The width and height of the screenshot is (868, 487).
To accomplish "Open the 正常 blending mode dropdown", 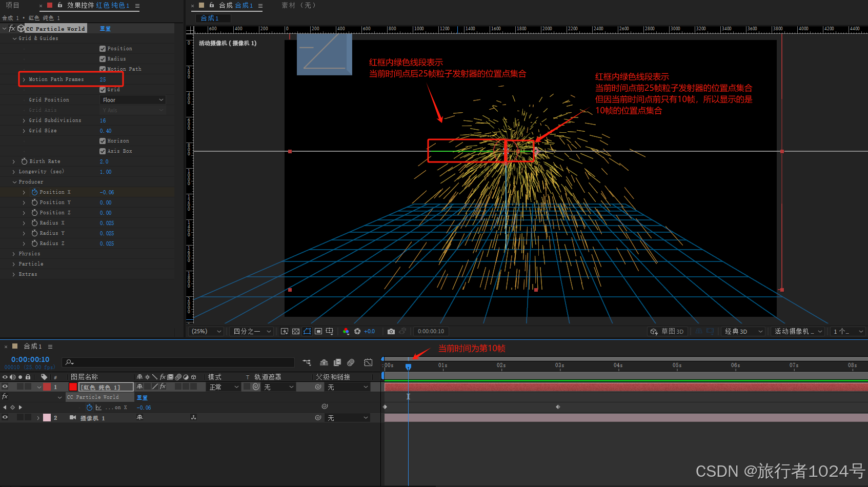I will pos(224,387).
